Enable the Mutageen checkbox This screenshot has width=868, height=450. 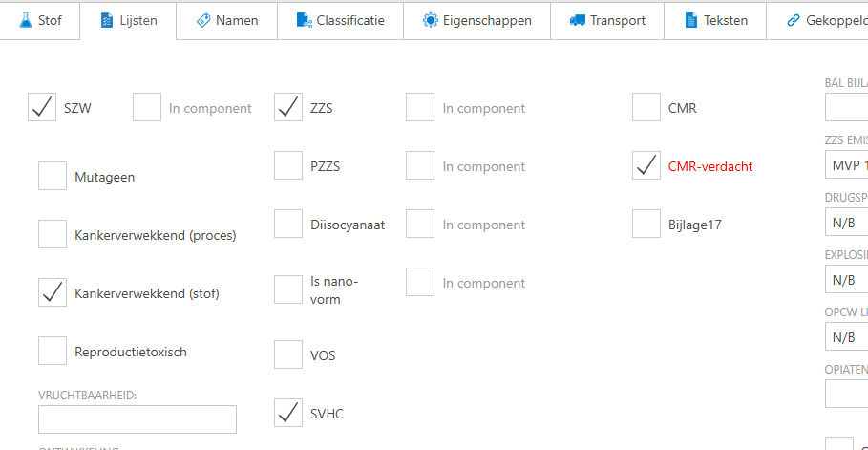53,177
